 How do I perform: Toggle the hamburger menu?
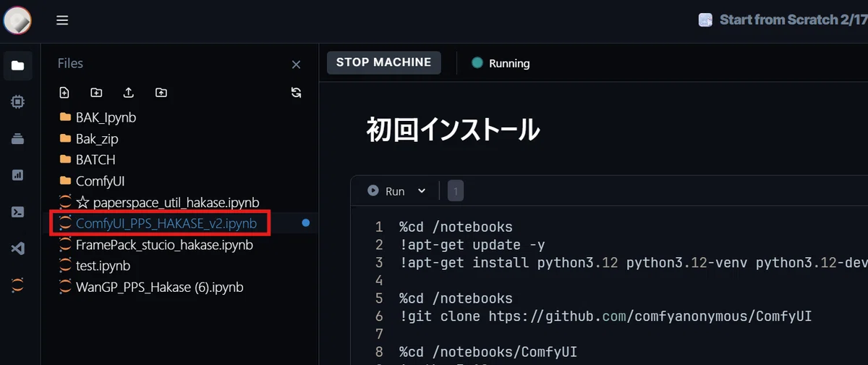coord(62,20)
